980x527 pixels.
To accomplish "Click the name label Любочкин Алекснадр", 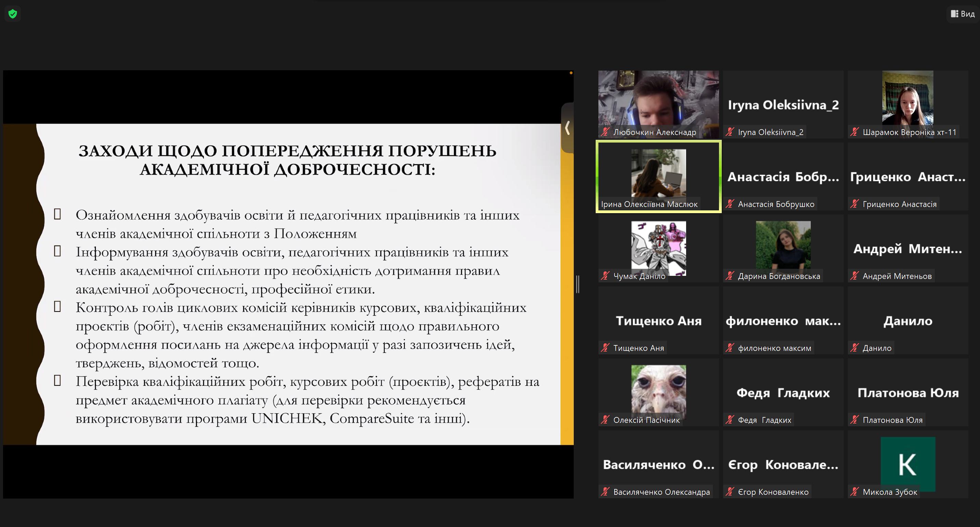I will tap(654, 132).
